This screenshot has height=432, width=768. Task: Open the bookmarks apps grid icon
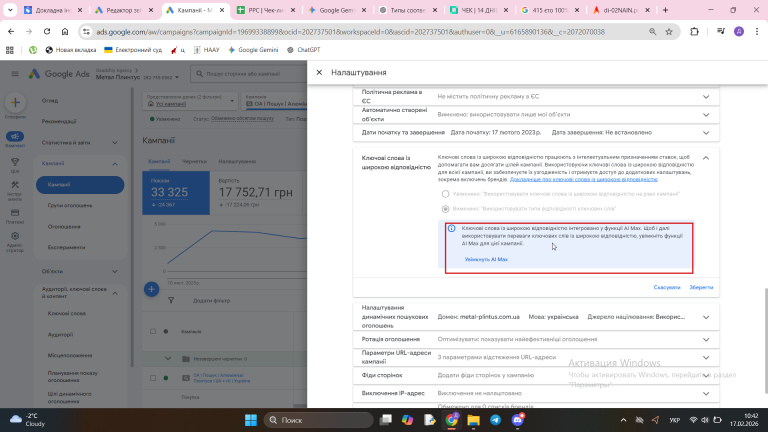pos(10,50)
